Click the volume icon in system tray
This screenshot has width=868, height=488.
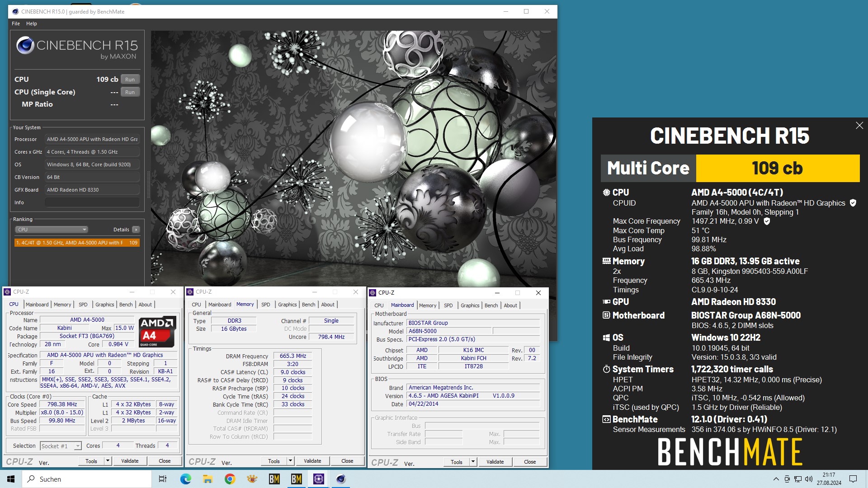(x=809, y=479)
